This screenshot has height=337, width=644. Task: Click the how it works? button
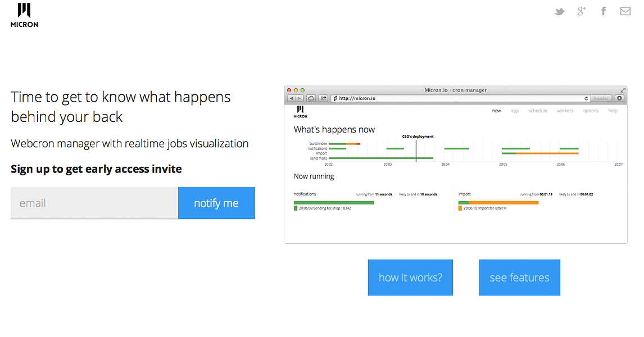pyautogui.click(x=410, y=277)
